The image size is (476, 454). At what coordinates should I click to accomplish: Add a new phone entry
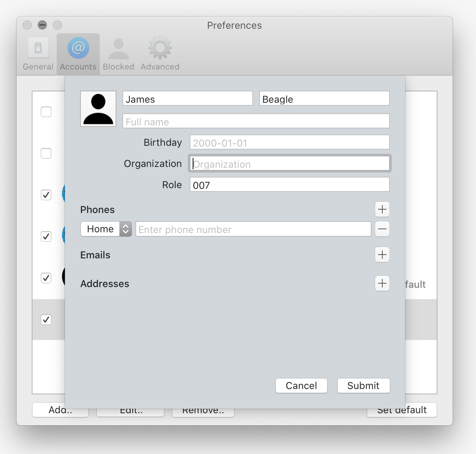pyautogui.click(x=382, y=209)
